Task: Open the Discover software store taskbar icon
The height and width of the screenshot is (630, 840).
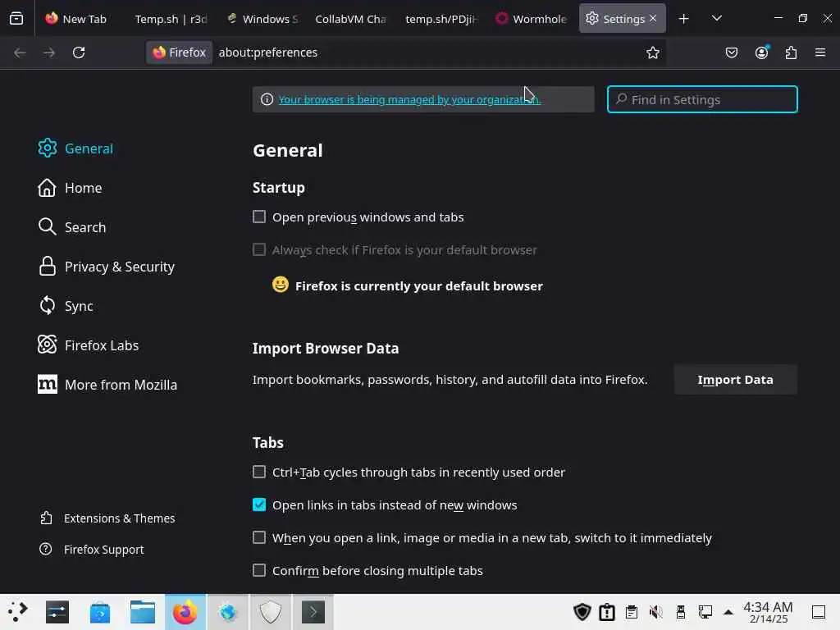Action: point(99,612)
